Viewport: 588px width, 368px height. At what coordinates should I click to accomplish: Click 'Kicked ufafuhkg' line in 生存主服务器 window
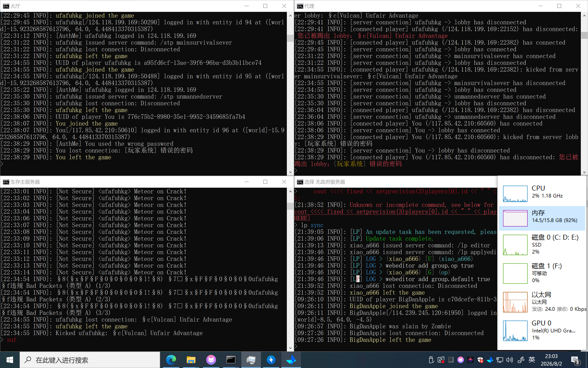pos(101,333)
